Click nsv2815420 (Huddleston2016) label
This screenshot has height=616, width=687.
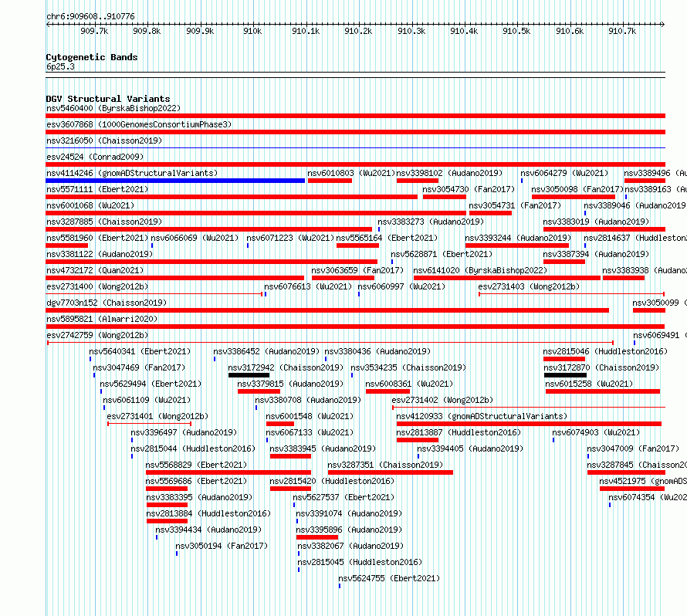pyautogui.click(x=332, y=481)
